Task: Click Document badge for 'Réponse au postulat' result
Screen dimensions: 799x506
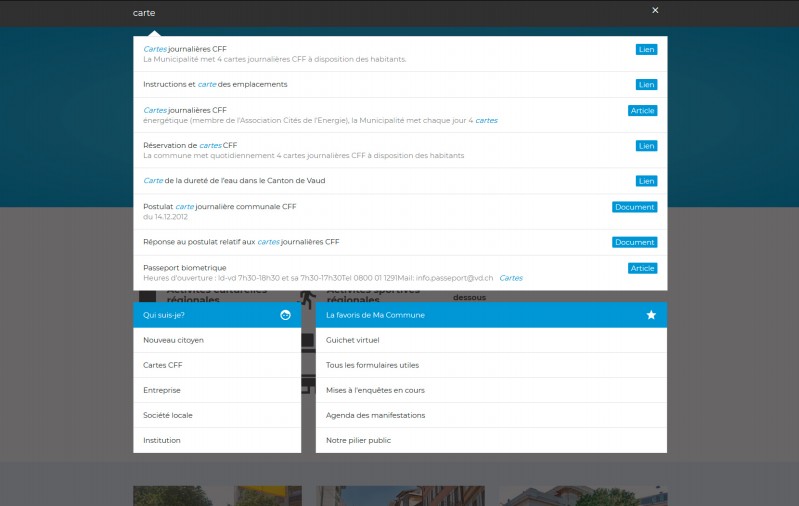Action: point(634,242)
